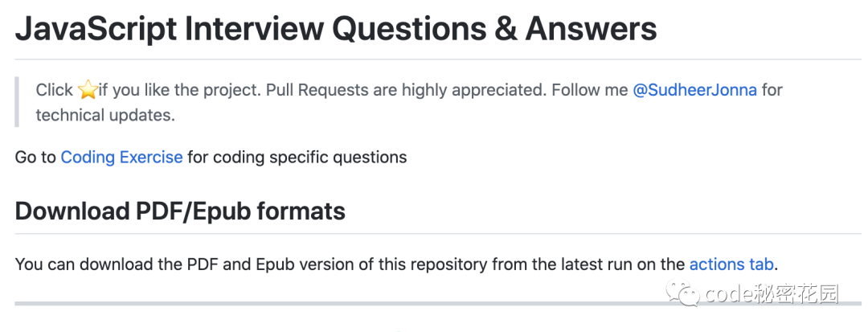
Task: Click "Pull Requests are highly appreciated" sentence
Action: [x=406, y=90]
